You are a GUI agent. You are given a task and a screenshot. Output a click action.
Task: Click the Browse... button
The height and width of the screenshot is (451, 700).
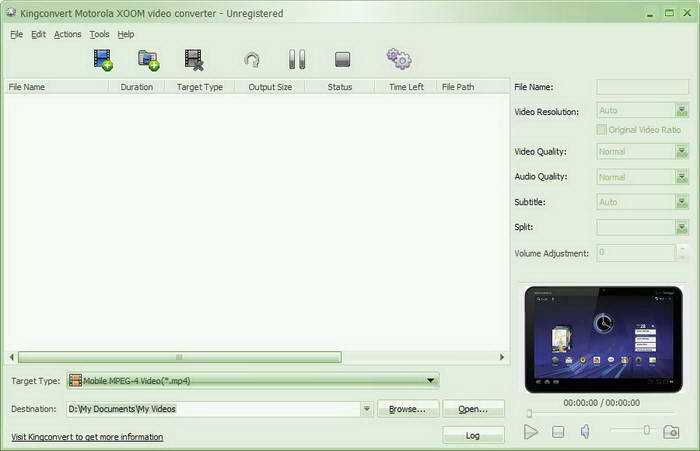point(408,409)
